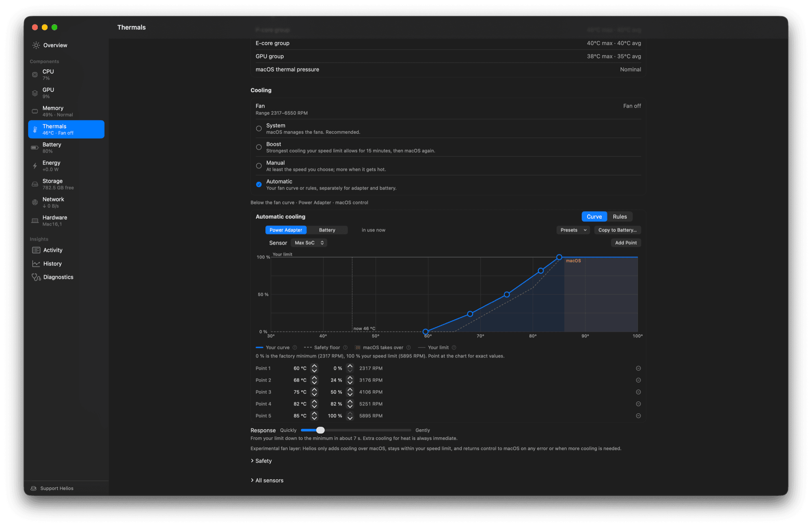Open the Diagnostics stethoscope icon

36,277
